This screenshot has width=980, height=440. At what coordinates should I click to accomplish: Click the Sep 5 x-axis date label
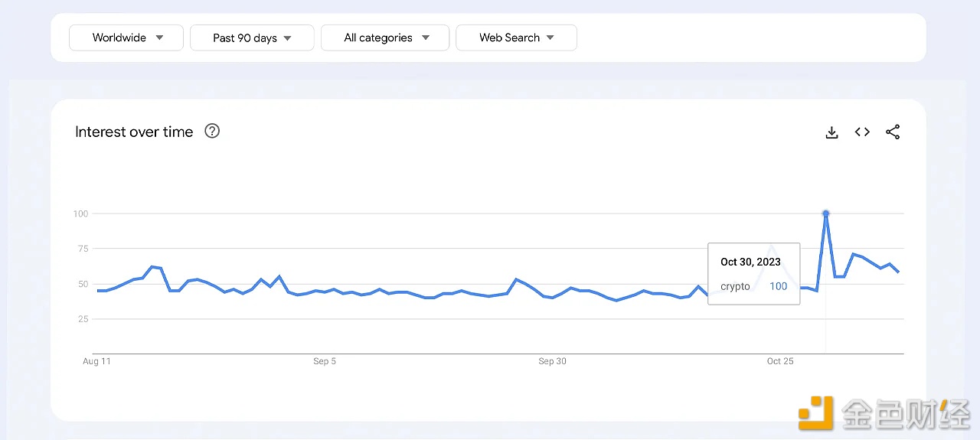click(325, 361)
